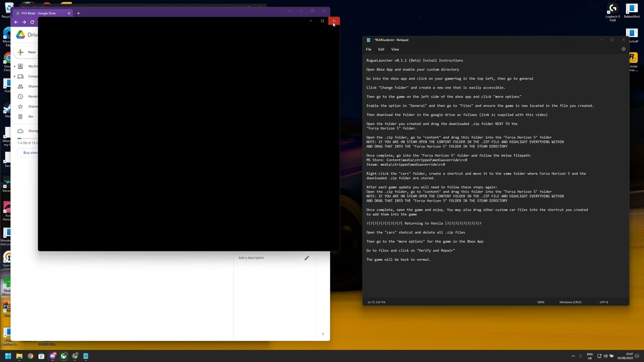Open Notepad View menu
The width and height of the screenshot is (644, 362).
[x=395, y=49]
